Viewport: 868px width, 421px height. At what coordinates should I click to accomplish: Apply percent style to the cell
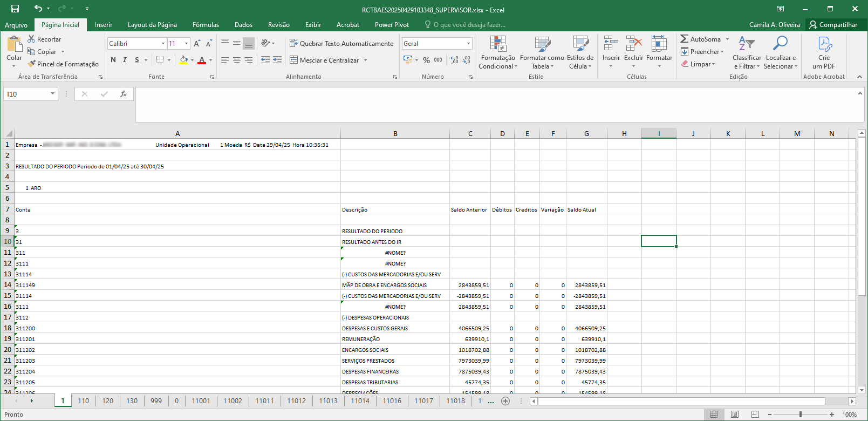tap(427, 60)
